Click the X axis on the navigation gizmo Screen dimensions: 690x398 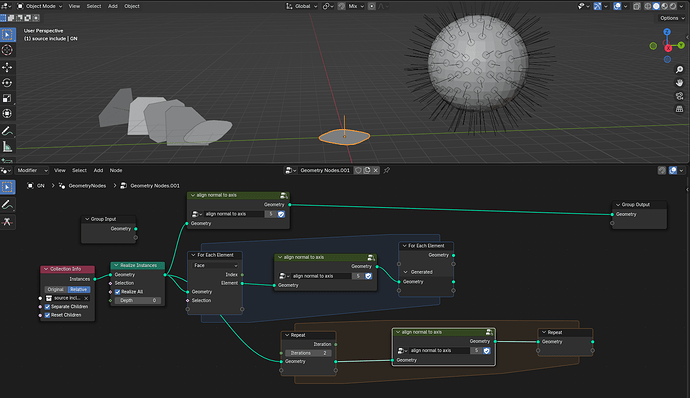coord(668,48)
